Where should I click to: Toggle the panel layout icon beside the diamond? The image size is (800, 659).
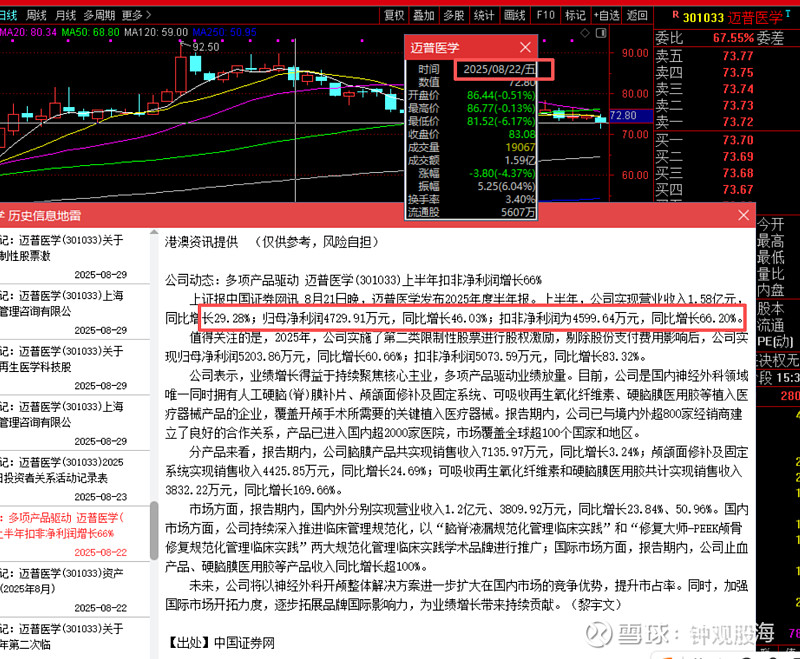[601, 33]
